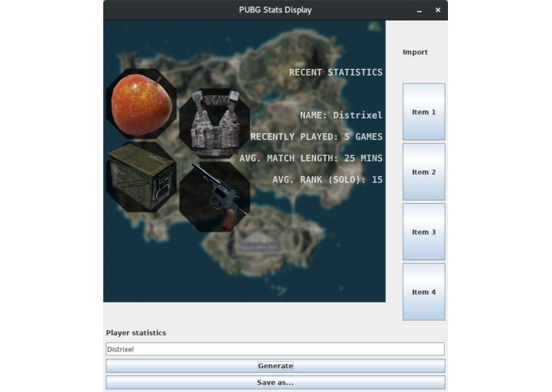Click the ammo box item image

(x=141, y=177)
